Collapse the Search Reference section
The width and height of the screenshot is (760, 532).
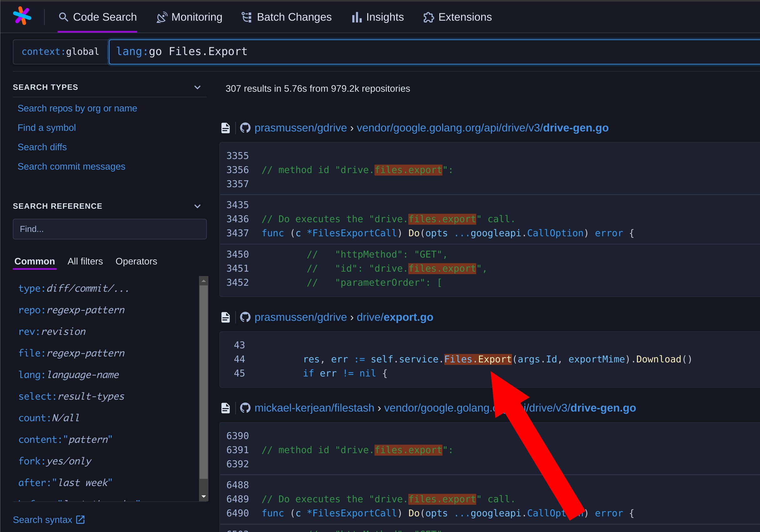[x=197, y=206]
